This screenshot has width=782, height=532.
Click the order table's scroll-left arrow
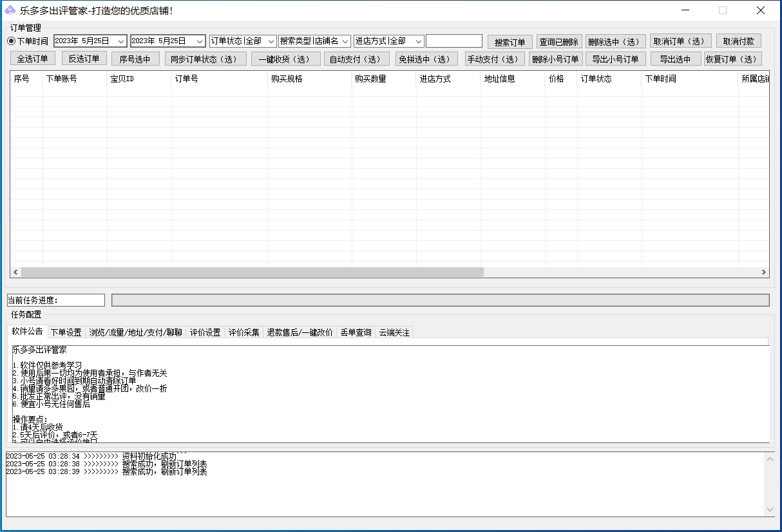tap(15, 272)
